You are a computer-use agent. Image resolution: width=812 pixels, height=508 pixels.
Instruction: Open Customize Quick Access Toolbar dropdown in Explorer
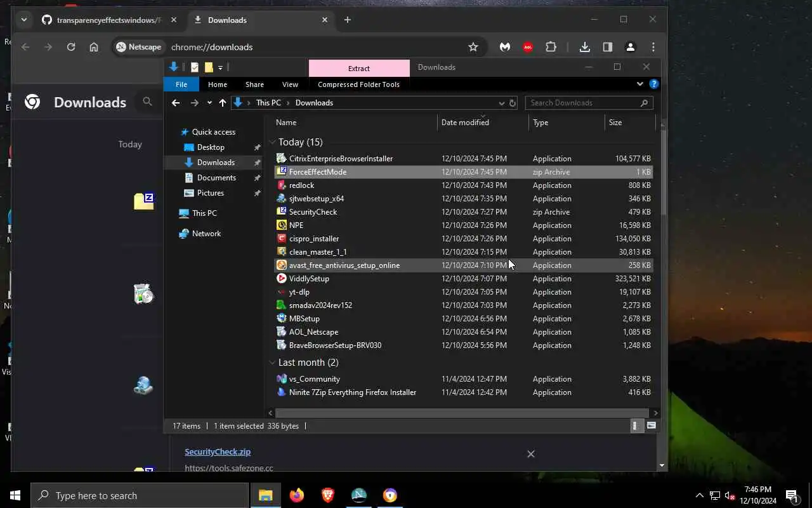pos(220,67)
